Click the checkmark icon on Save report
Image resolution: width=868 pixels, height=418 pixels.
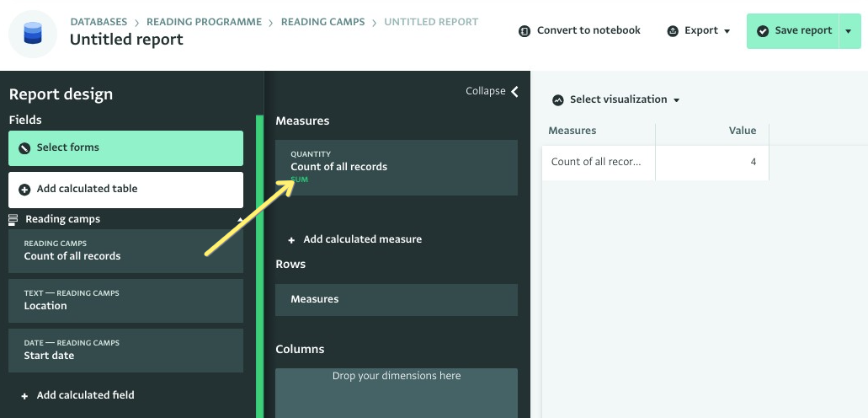pyautogui.click(x=763, y=31)
